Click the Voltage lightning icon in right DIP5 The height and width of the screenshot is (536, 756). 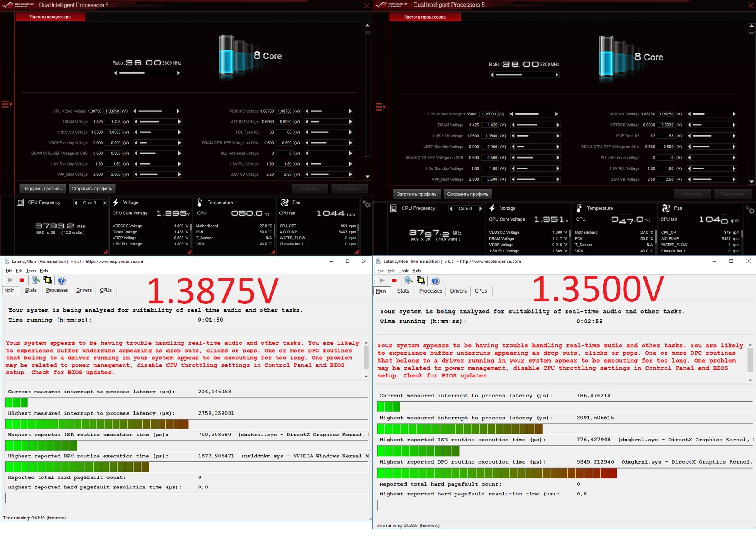click(492, 208)
